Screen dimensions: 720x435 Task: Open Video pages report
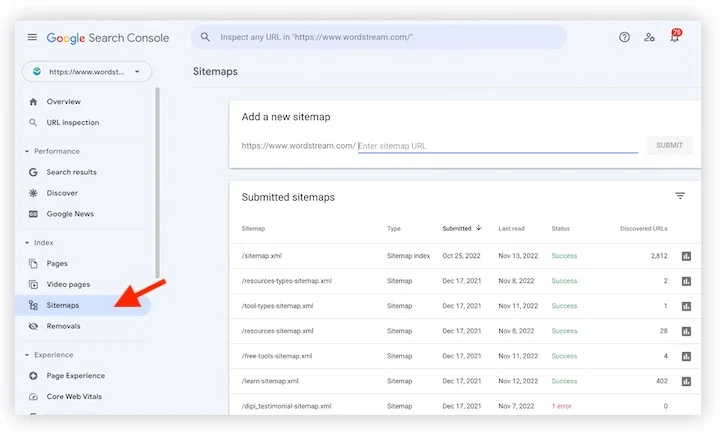pos(68,284)
